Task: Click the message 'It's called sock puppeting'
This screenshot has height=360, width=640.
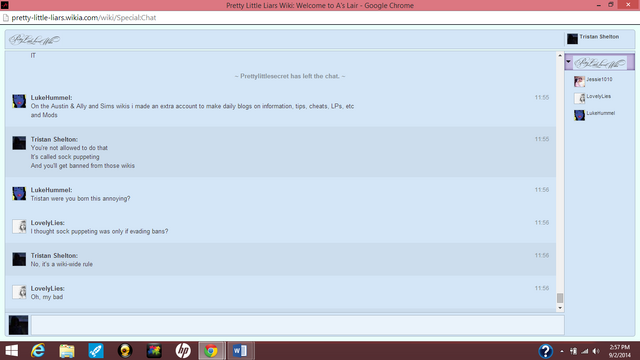Action: coord(65,157)
